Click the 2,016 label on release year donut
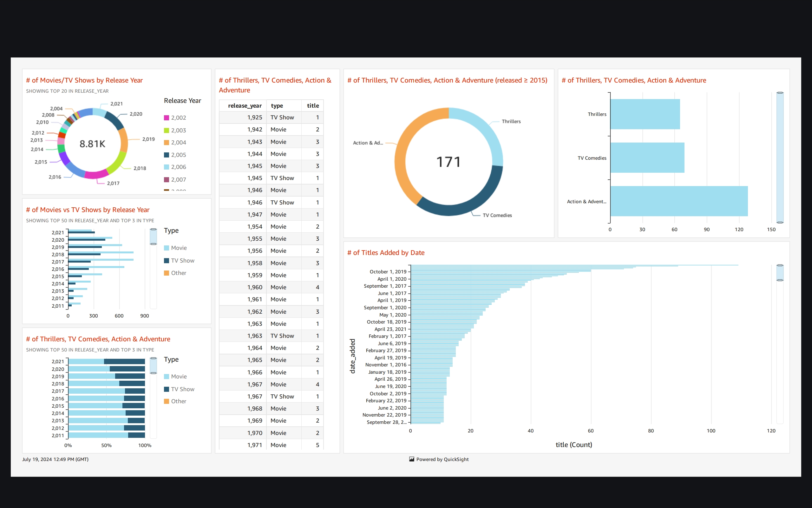The height and width of the screenshot is (508, 812). tap(55, 177)
